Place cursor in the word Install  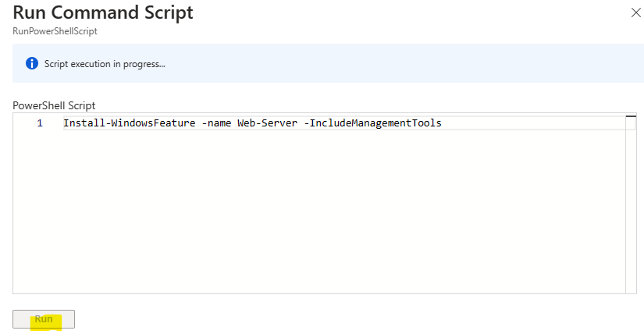click(84, 123)
